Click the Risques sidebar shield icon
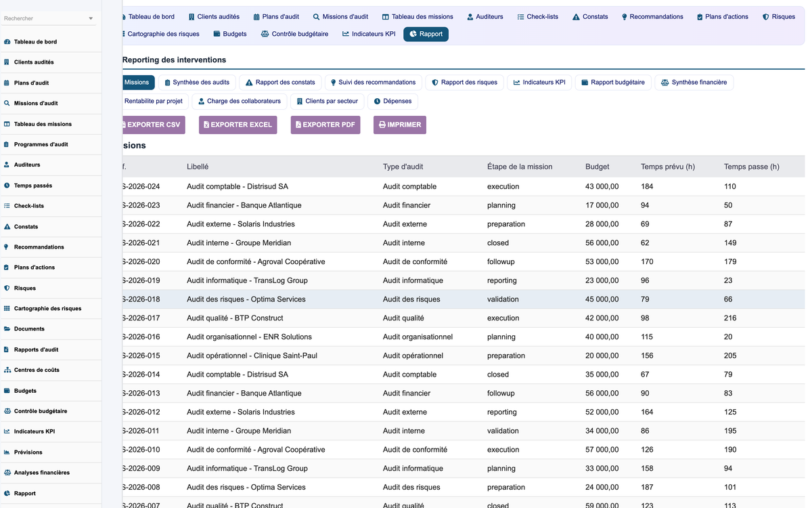Viewport: 812px width, 508px height. [x=7, y=289]
